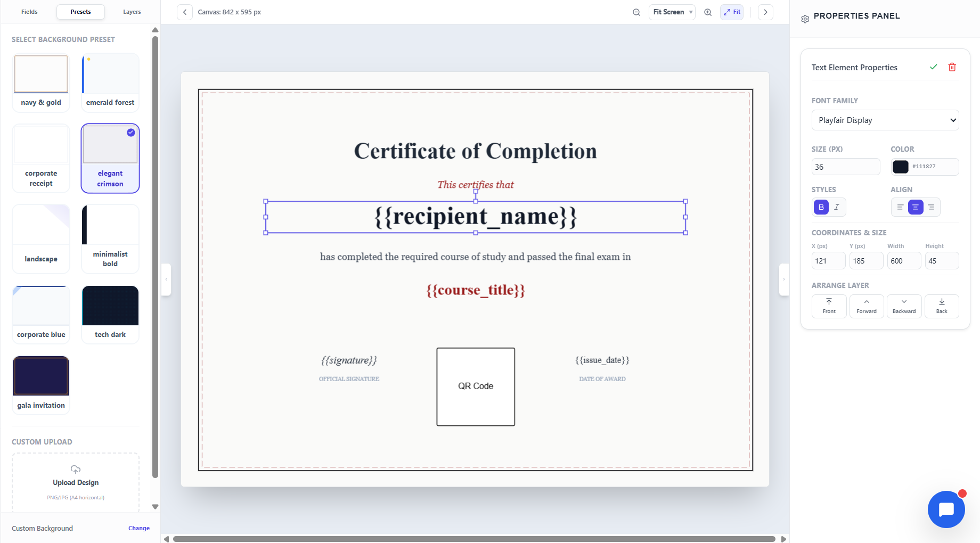Collapse left sidebar with panel handle

(166, 279)
